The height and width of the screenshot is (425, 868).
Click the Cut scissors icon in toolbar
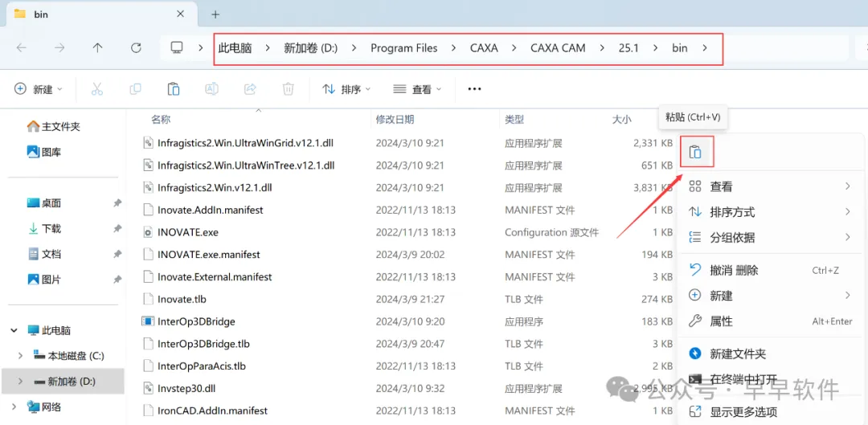(97, 89)
